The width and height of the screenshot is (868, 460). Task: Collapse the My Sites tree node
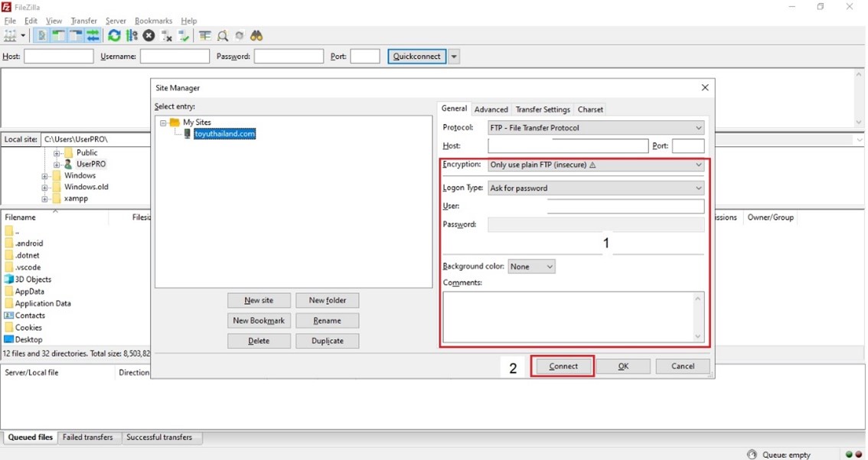163,123
